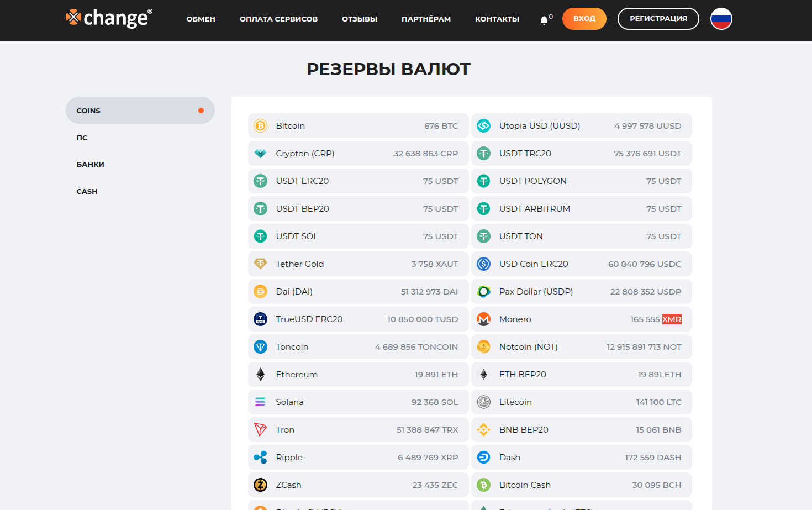Click the Toncoin icon
Viewport: 812px width, 510px height.
pos(260,347)
